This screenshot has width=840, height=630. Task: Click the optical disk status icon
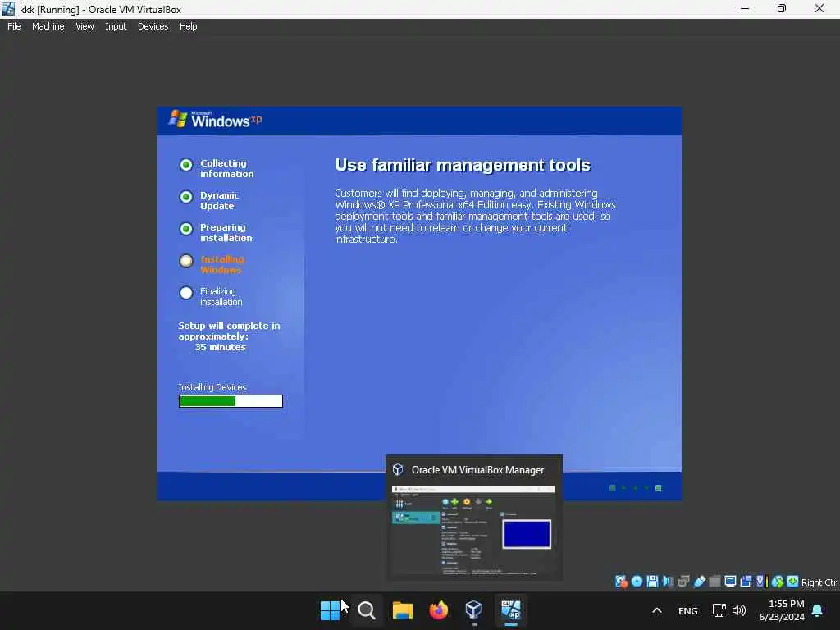coord(637,582)
